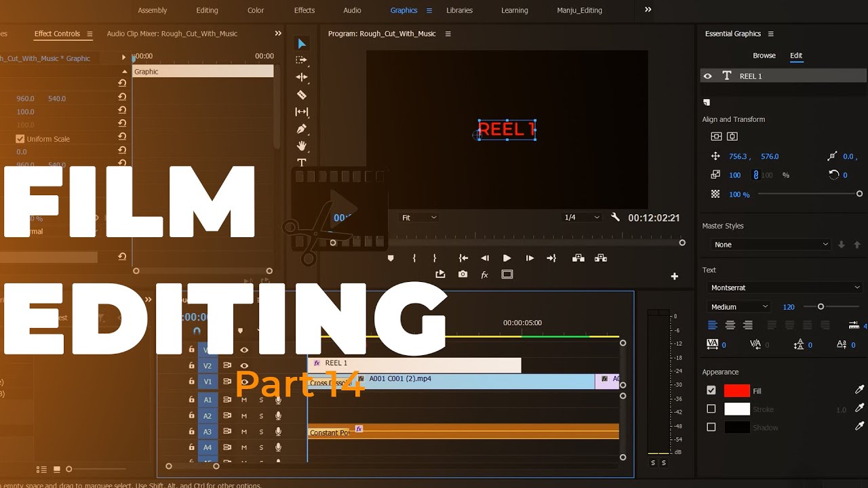
Task: Step forward one frame
Action: click(x=530, y=258)
